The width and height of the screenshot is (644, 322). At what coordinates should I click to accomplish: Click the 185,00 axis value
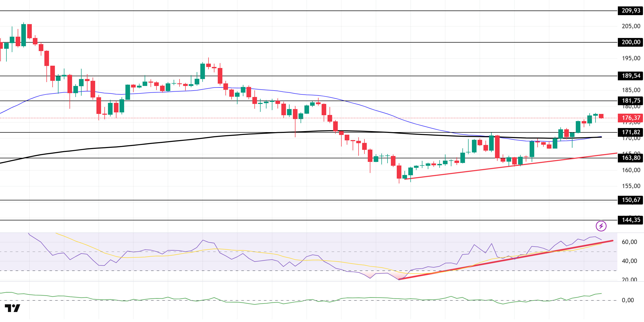click(x=631, y=90)
